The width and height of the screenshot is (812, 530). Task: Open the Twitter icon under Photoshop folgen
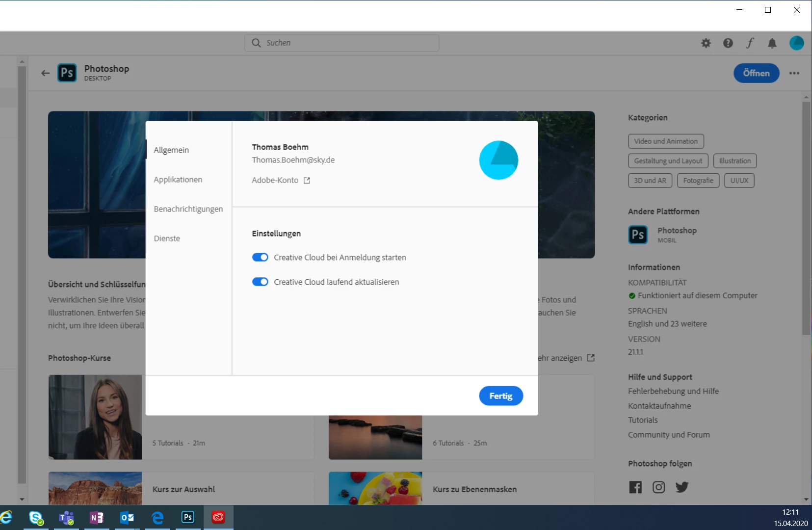click(x=682, y=487)
